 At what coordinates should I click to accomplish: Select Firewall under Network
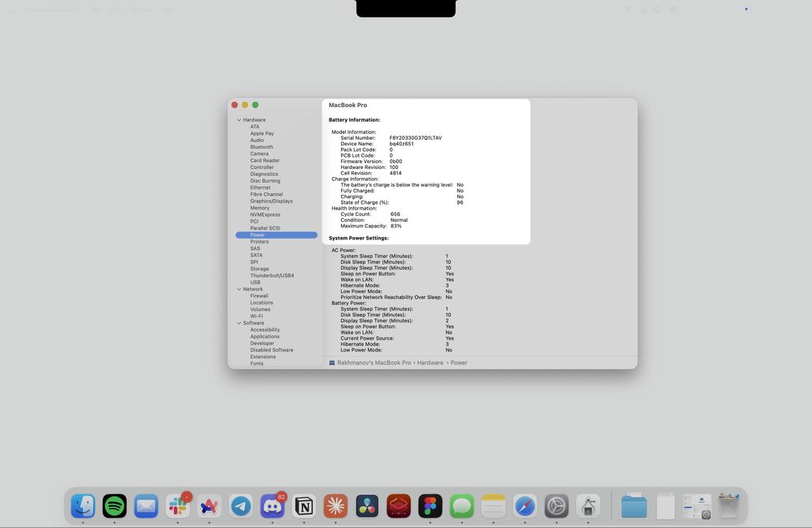[x=259, y=296]
